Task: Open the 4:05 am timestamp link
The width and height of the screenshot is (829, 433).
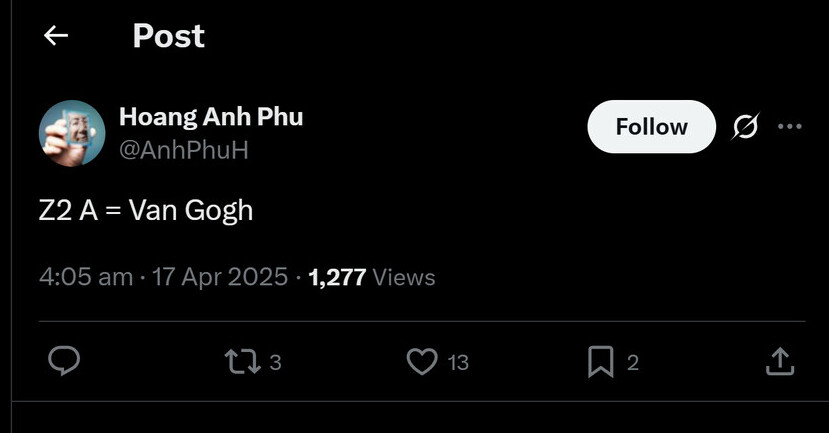Action: click(86, 277)
